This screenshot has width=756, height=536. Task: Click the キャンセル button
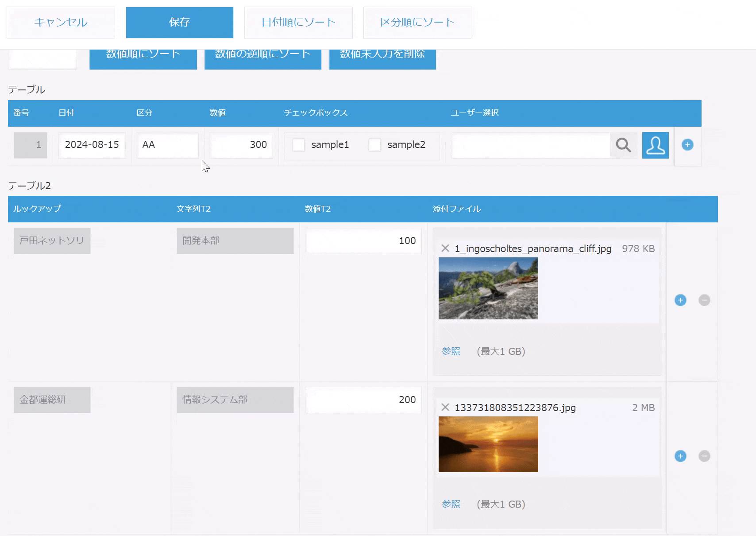[61, 22]
